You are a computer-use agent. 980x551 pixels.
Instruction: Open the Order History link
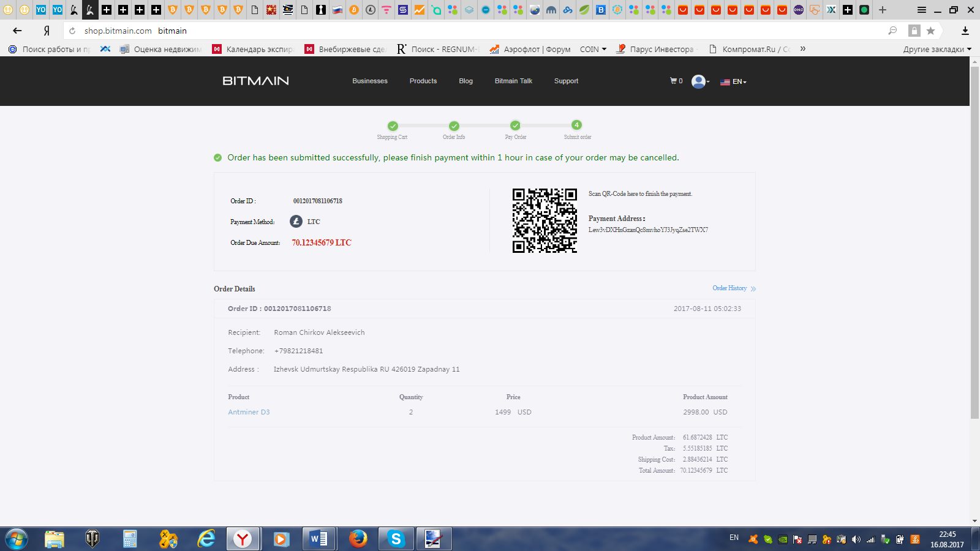pyautogui.click(x=734, y=288)
